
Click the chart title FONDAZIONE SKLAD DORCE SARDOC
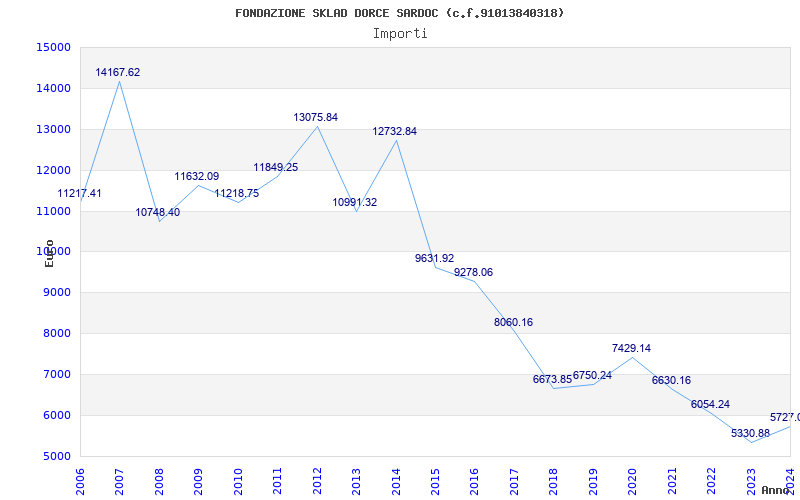coord(400,13)
